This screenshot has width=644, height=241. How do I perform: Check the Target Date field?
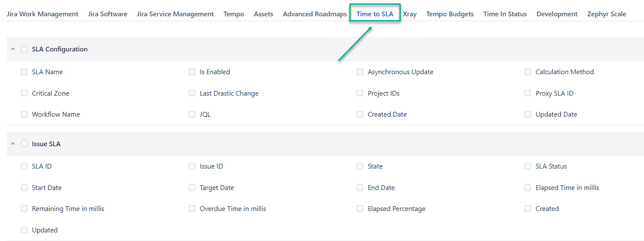tap(192, 188)
